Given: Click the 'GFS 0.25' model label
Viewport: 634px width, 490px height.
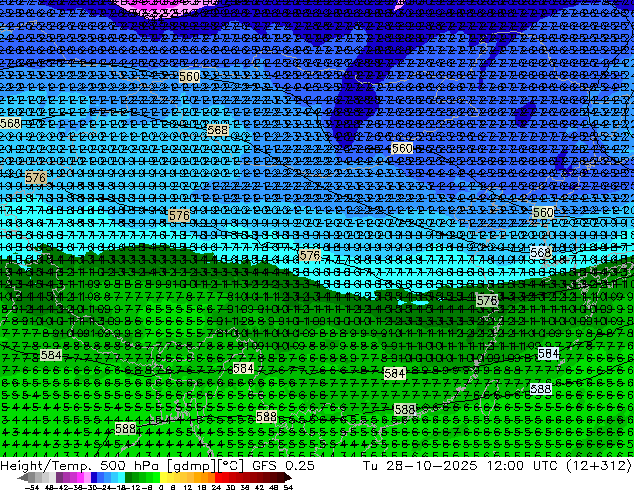Looking at the screenshot, I should (283, 465).
